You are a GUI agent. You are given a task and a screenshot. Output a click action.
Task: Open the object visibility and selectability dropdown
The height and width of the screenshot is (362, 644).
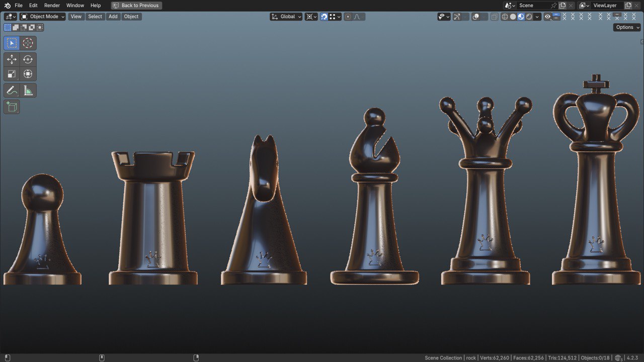[444, 17]
